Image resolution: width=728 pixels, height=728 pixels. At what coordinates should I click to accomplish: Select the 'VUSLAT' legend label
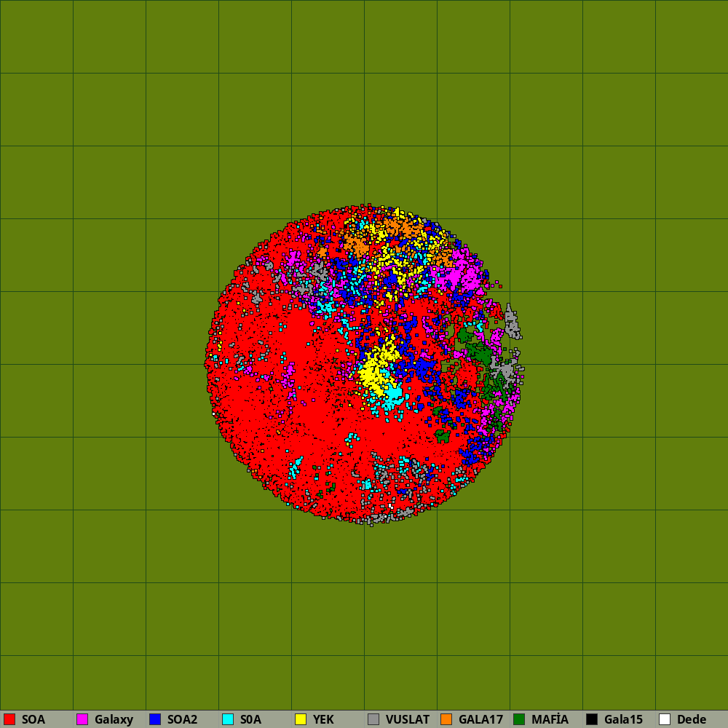coord(408,720)
